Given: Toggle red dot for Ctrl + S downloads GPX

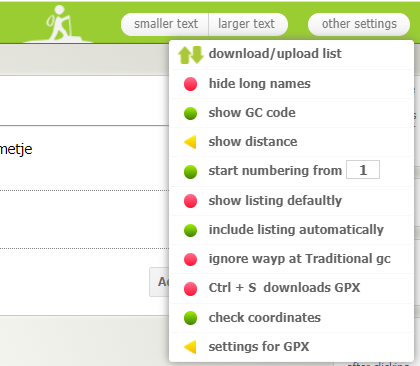Looking at the screenshot, I should click(x=190, y=289).
